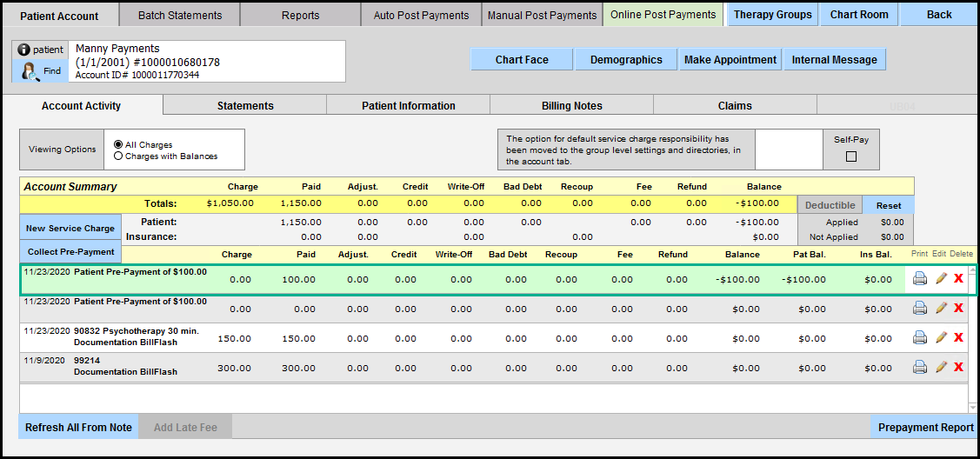980x459 pixels.
Task: Click Collect Pre-Payment button
Action: pyautogui.click(x=70, y=251)
